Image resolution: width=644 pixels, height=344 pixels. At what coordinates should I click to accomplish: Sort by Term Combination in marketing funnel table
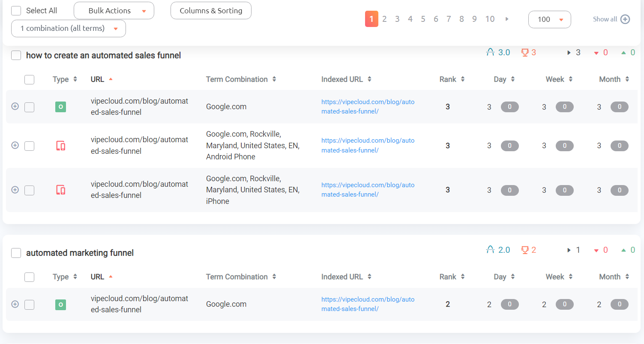pyautogui.click(x=241, y=277)
